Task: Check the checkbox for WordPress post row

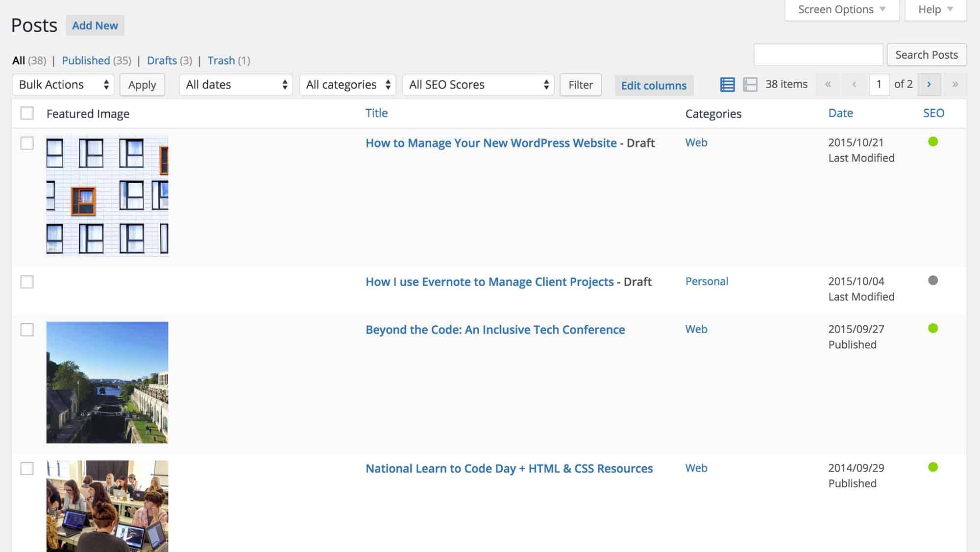Action: click(x=26, y=142)
